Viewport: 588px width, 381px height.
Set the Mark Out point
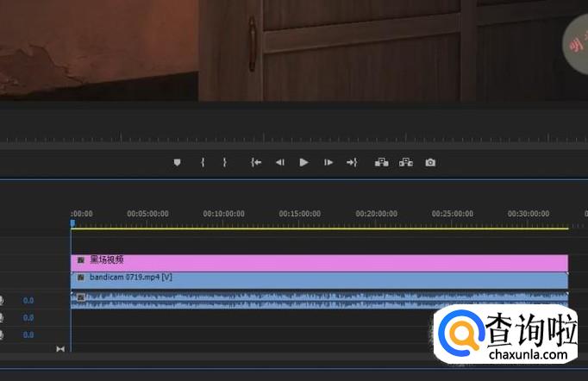coord(225,162)
